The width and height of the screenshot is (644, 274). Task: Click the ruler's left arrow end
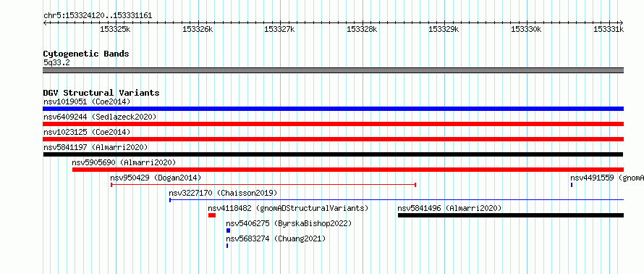point(45,22)
